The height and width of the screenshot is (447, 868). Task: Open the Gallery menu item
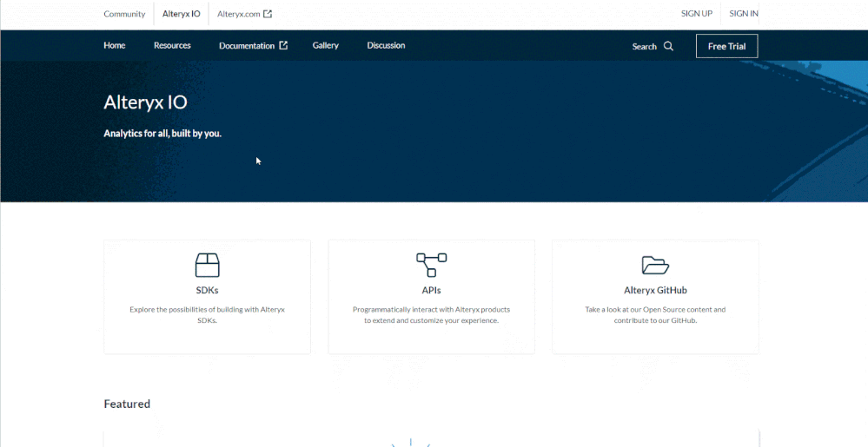point(326,45)
